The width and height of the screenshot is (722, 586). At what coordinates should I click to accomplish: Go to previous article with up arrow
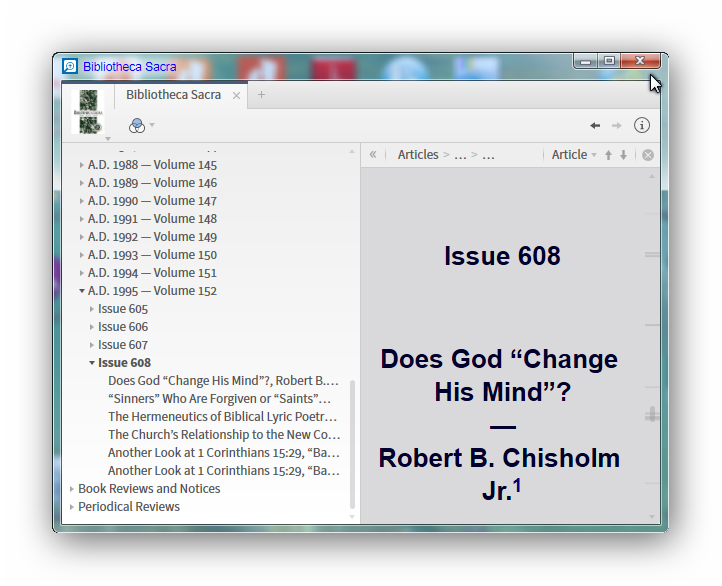(x=608, y=155)
